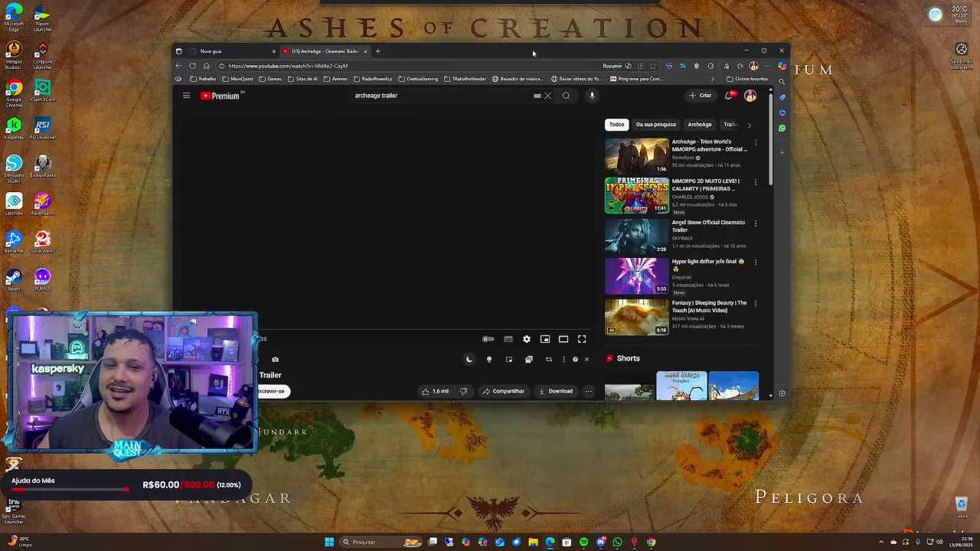This screenshot has width=980, height=551.
Task: Clear the YouTube search text with X
Action: click(547, 96)
